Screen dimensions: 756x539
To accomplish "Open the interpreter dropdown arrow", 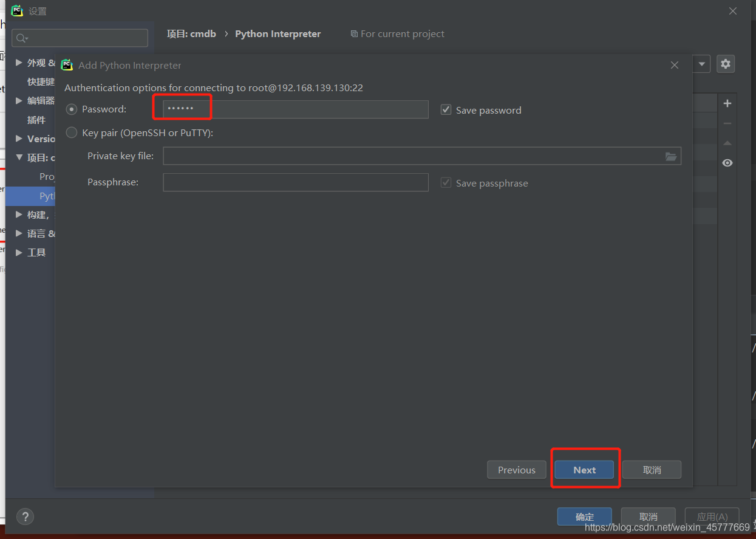I will 702,64.
